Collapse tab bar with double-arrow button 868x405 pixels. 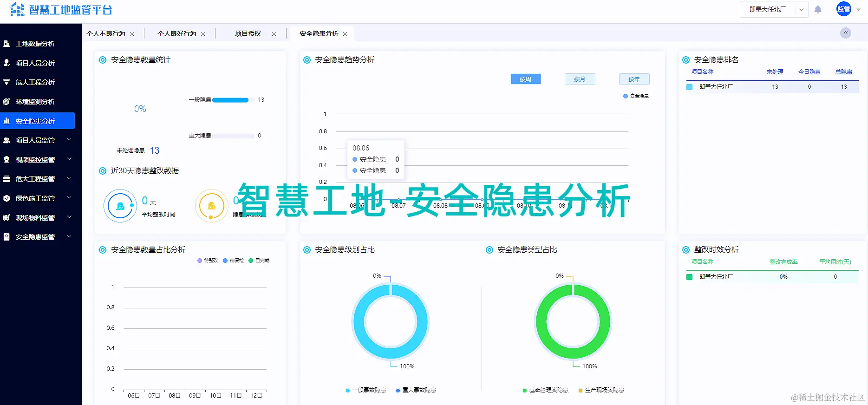tap(846, 33)
